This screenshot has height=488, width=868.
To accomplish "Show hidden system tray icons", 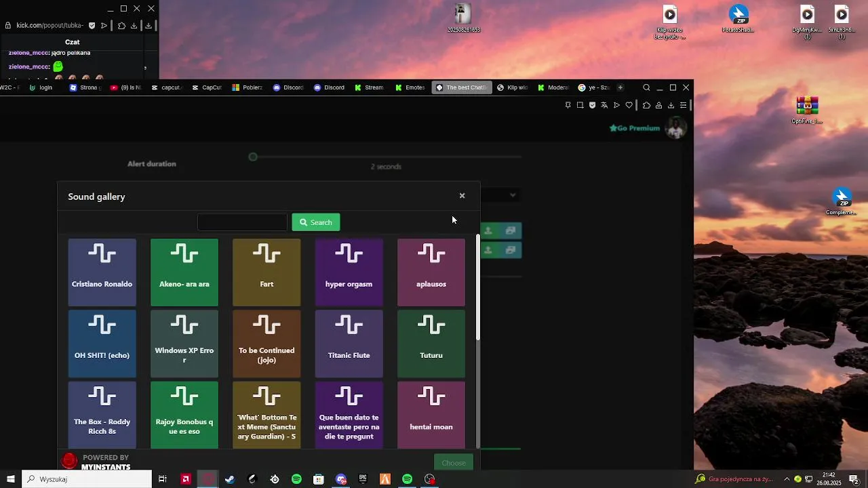I will pos(787,479).
